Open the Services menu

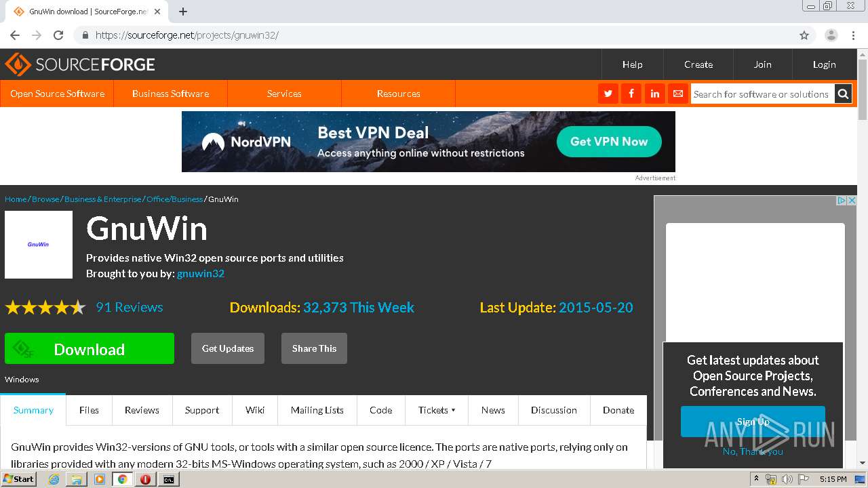click(284, 94)
